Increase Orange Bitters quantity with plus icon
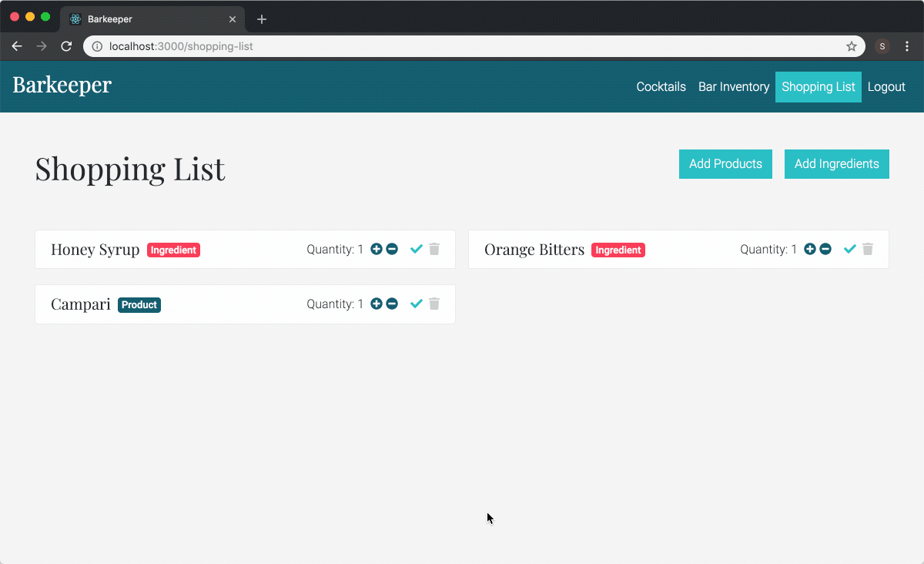The image size is (924, 564). [810, 249]
